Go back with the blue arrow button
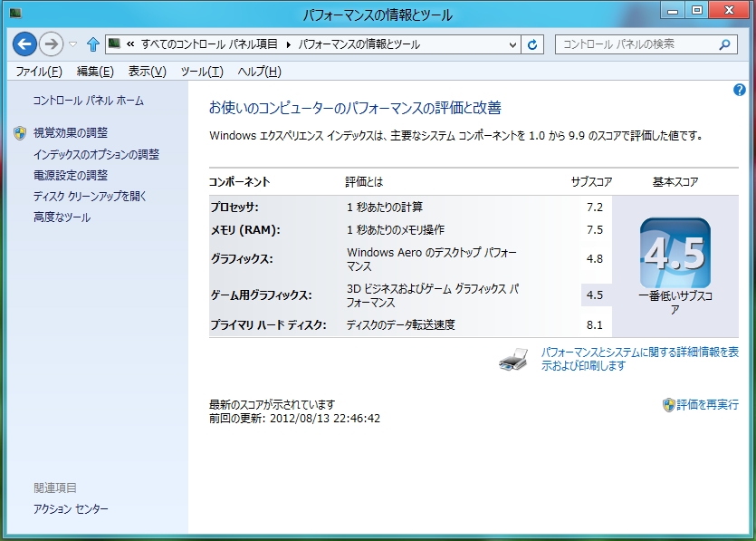Screen dimensions: 756x541 pos(24,44)
